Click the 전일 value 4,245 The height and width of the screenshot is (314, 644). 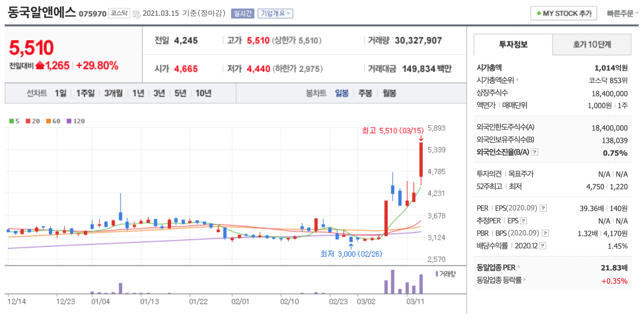(x=186, y=41)
